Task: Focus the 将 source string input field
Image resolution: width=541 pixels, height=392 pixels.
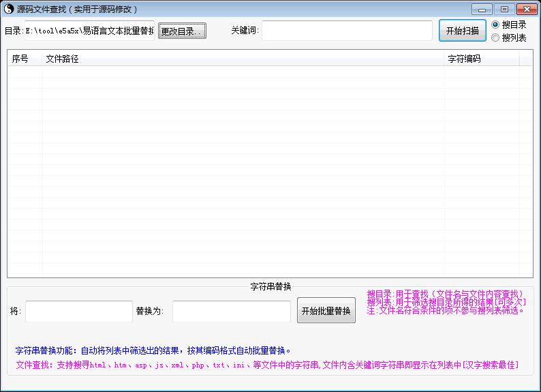Action: [78, 312]
